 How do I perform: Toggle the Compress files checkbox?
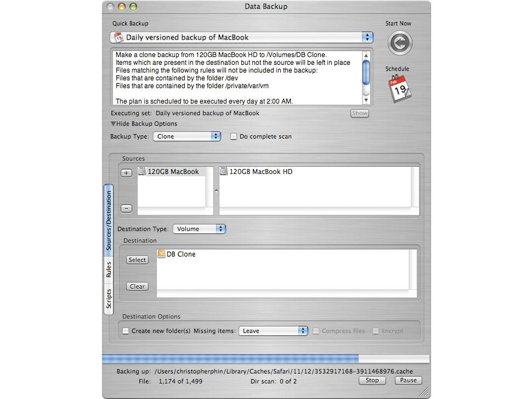coord(315,331)
